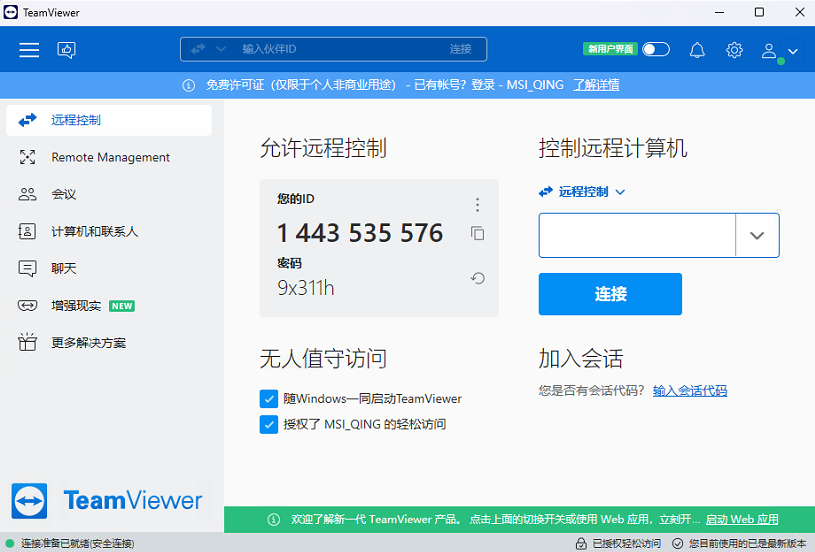Select 远程控制 in the sidebar
815x552 pixels.
tap(109, 120)
